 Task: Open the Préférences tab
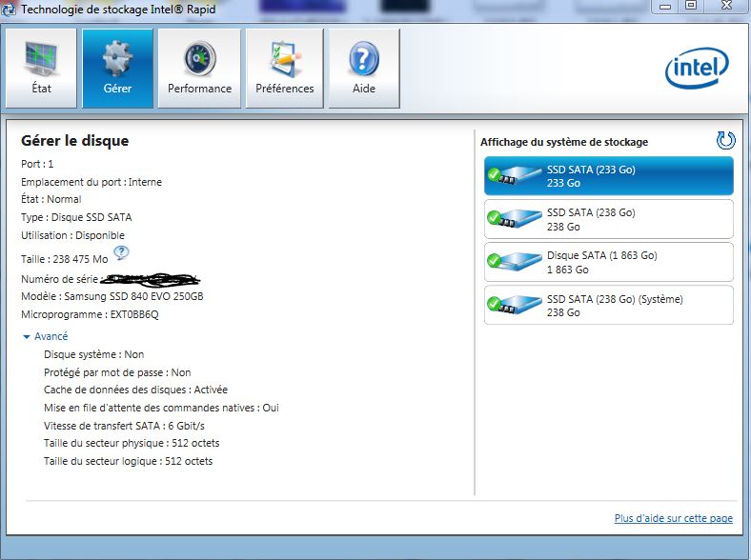coord(285,68)
